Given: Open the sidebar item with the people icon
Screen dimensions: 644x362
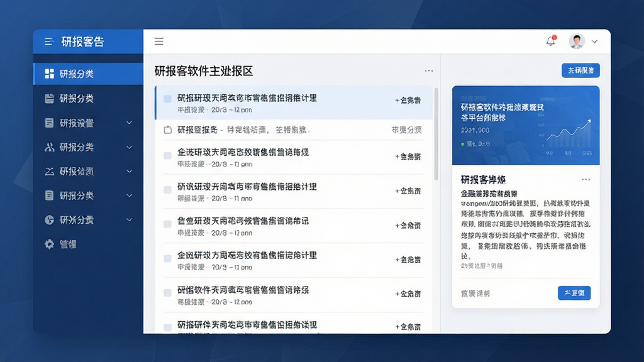Looking at the screenshot, I should coord(88,147).
